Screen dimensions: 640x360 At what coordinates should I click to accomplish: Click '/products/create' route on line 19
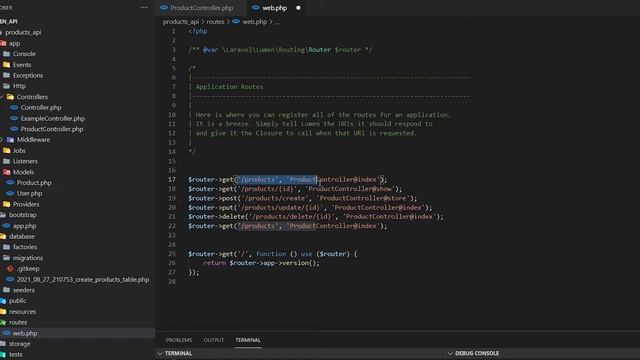coord(275,198)
